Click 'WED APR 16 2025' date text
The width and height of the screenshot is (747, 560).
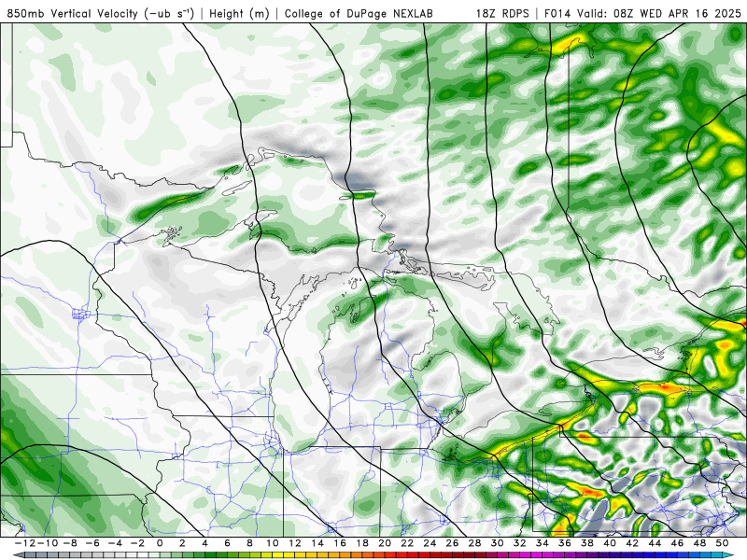(x=690, y=13)
